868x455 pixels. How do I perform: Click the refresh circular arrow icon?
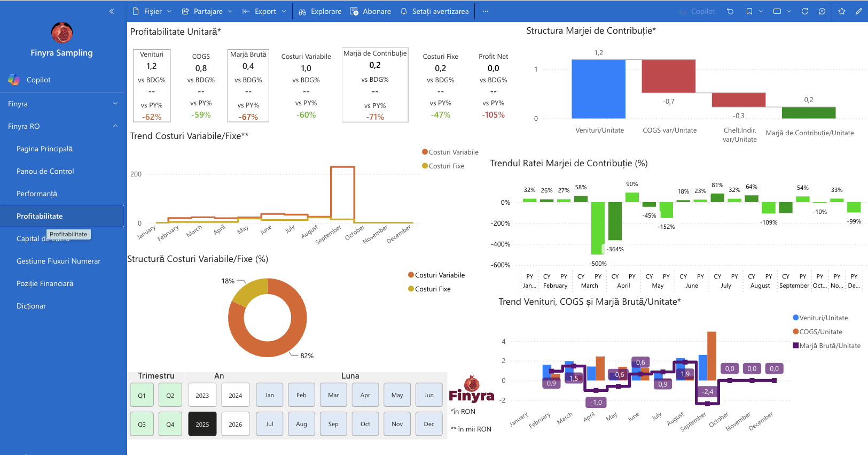[x=805, y=11]
